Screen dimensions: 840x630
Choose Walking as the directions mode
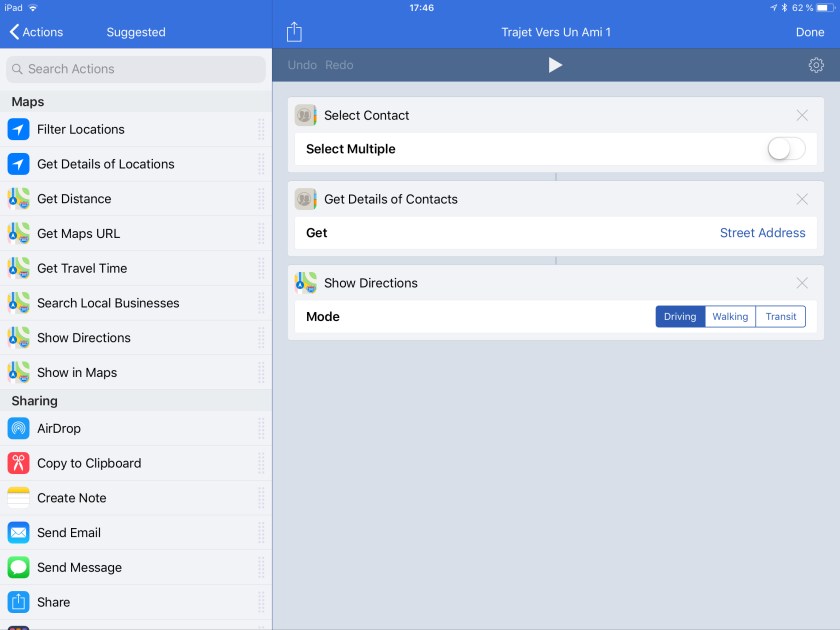(730, 317)
